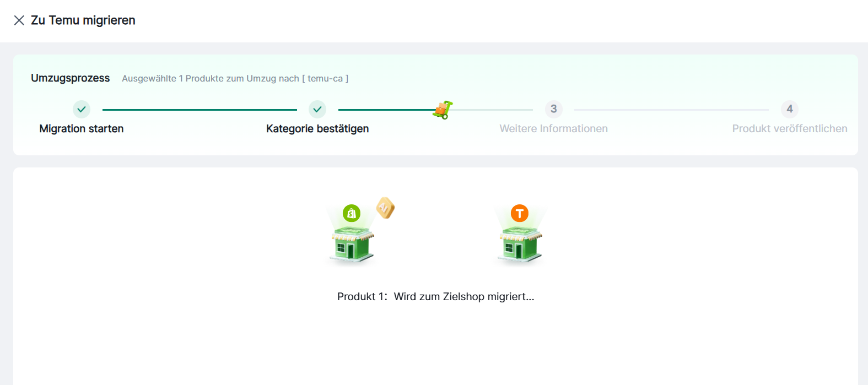Screen dimensions: 868x385
Task: Select the step 4 number circle
Action: point(789,109)
